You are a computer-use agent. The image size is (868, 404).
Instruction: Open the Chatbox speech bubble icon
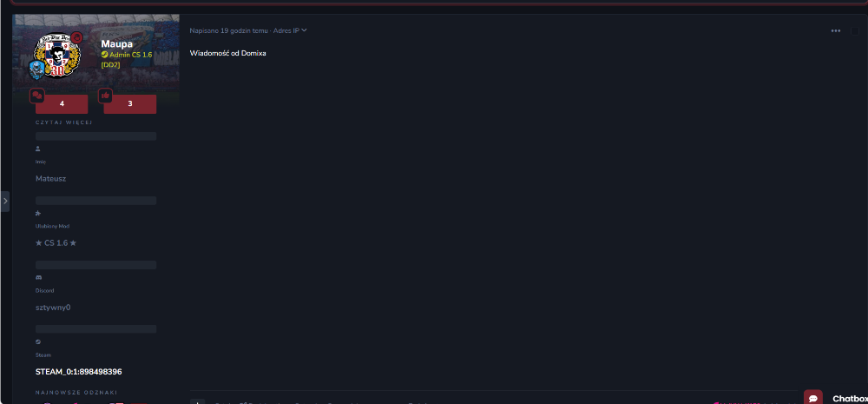tap(812, 398)
